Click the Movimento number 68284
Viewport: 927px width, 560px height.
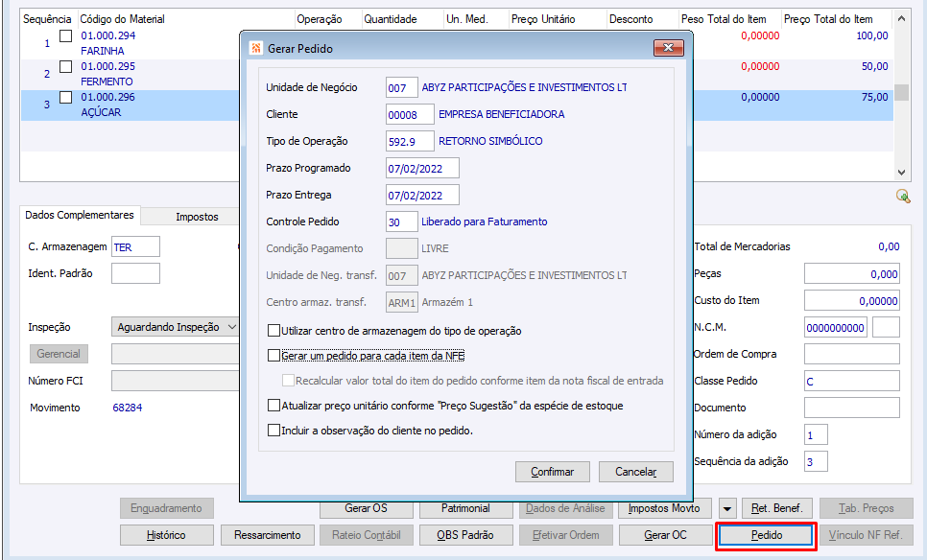(127, 408)
